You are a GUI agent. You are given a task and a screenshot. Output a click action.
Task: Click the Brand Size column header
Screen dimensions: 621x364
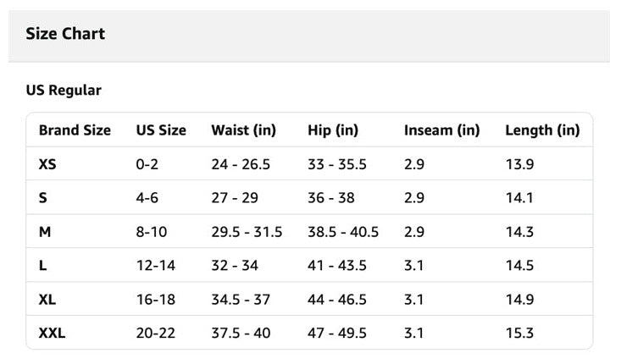coord(75,130)
